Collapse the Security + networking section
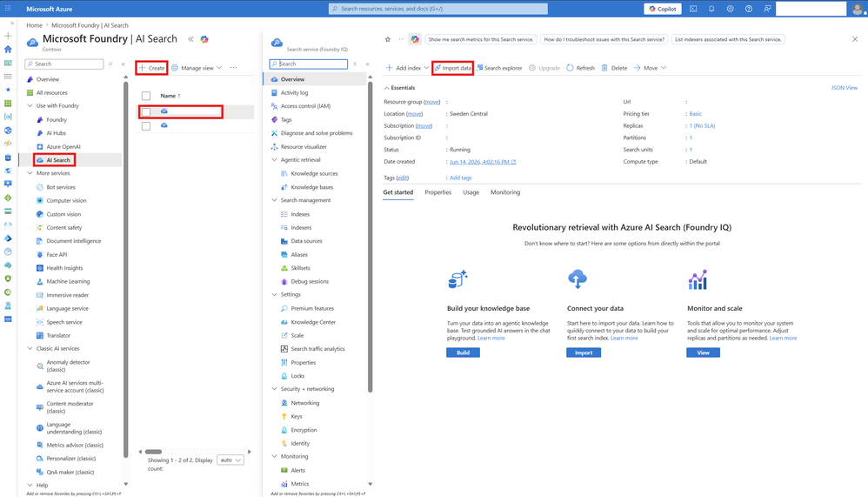 click(x=274, y=389)
